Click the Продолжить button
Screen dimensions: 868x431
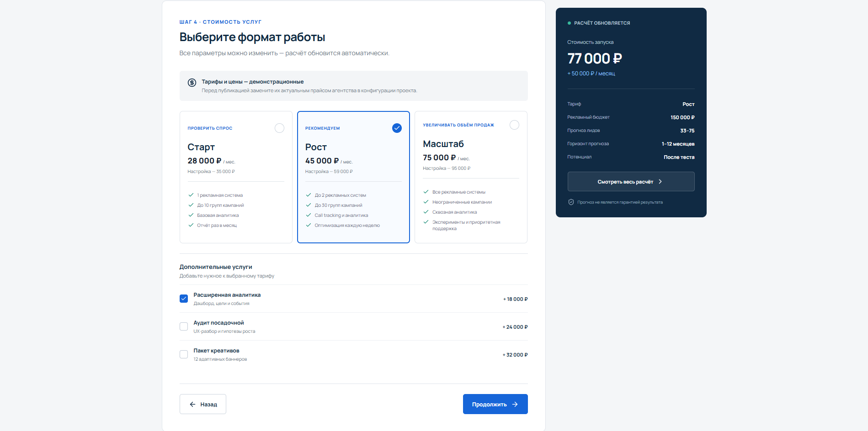click(495, 404)
